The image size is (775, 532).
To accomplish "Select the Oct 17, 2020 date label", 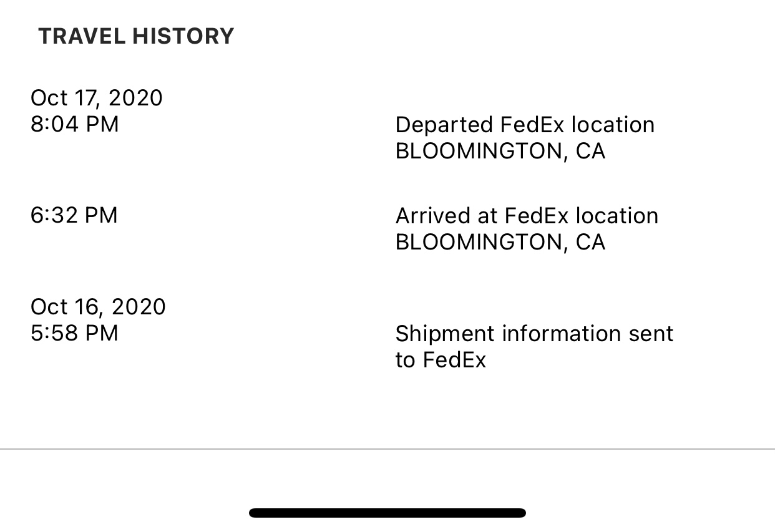I will (x=97, y=98).
